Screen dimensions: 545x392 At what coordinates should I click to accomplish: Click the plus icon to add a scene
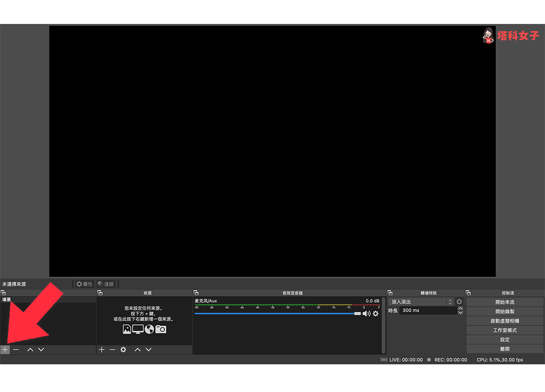pyautogui.click(x=5, y=349)
